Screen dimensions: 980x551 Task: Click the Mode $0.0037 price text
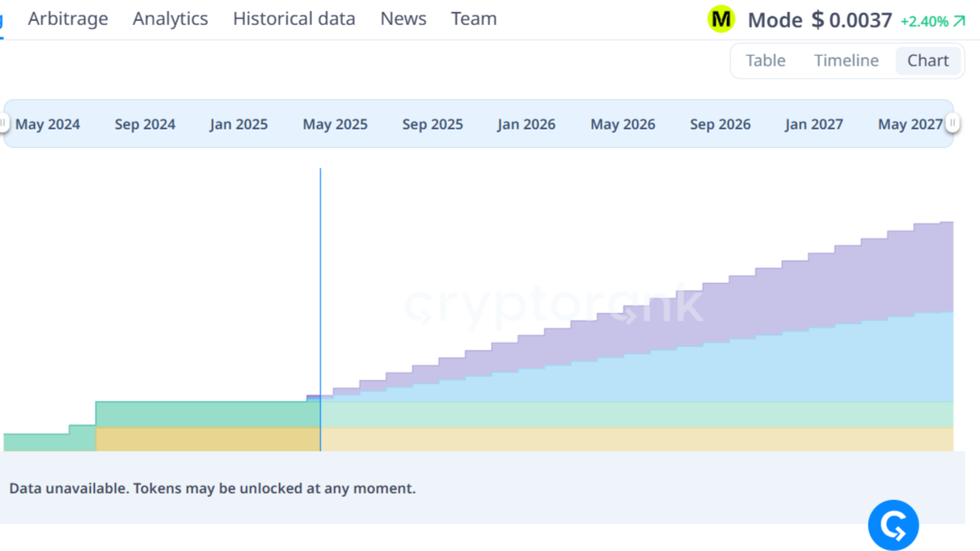819,20
